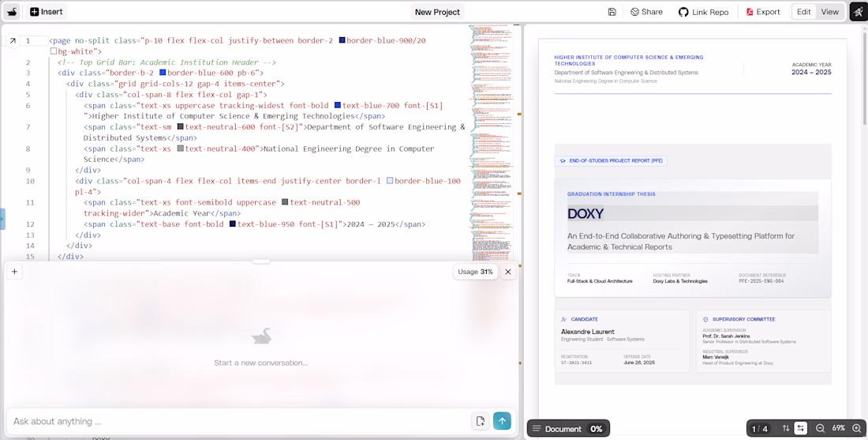
Task: Close the chat panel
Action: [507, 272]
